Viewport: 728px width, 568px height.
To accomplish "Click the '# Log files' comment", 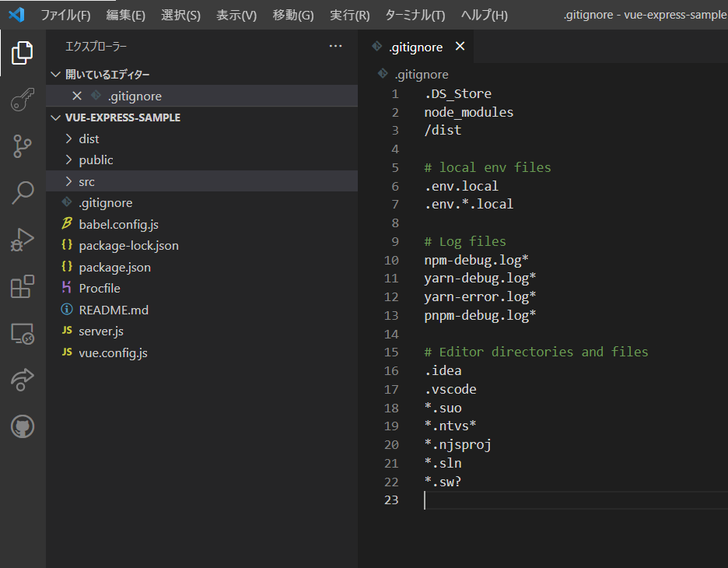I will click(x=465, y=241).
